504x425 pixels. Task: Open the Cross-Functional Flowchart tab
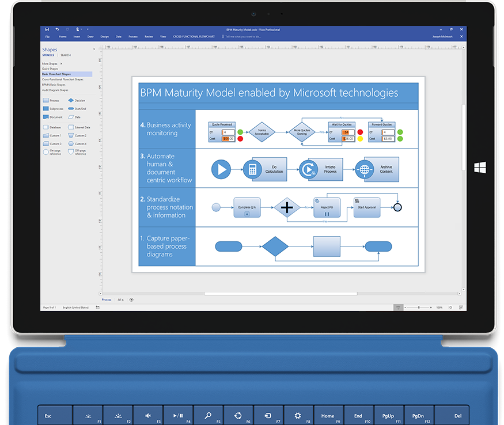(x=194, y=37)
